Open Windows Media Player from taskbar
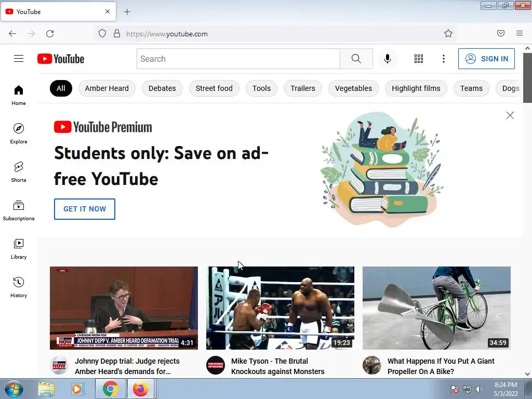Screen dimensions: 532x399 [x=77, y=389]
